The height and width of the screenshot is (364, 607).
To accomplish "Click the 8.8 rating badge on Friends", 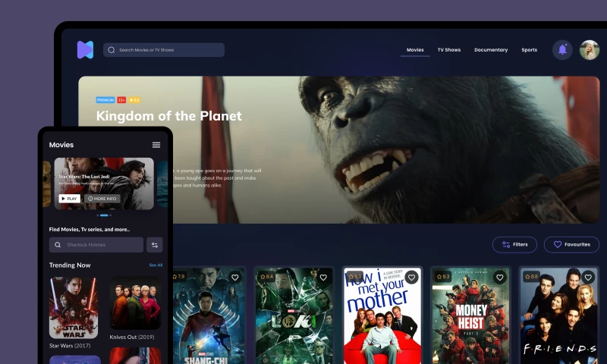I will tap(531, 277).
